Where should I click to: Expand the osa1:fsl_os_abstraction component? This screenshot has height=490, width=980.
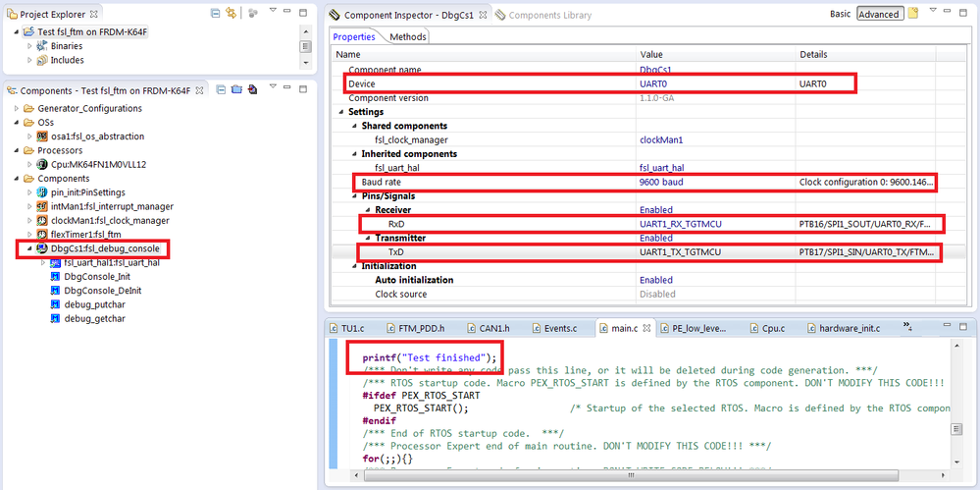29,136
